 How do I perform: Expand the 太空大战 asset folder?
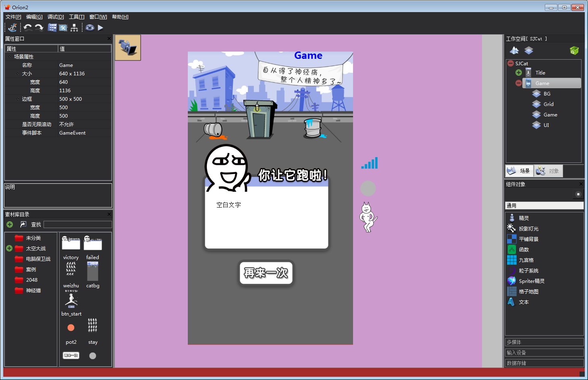tap(9, 249)
